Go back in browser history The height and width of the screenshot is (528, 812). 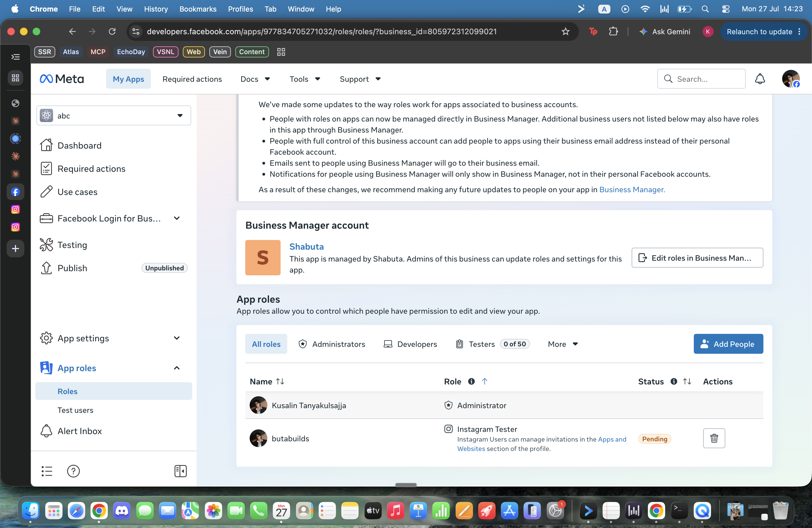pyautogui.click(x=72, y=31)
